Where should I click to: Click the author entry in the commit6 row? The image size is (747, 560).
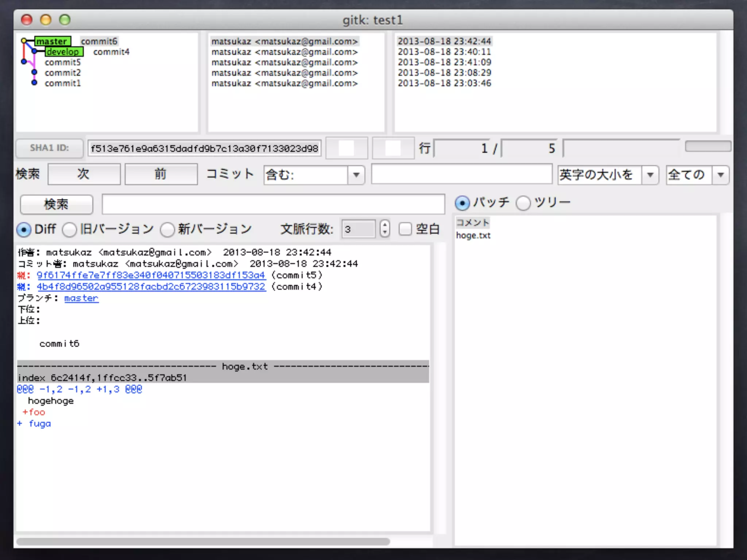tap(285, 41)
